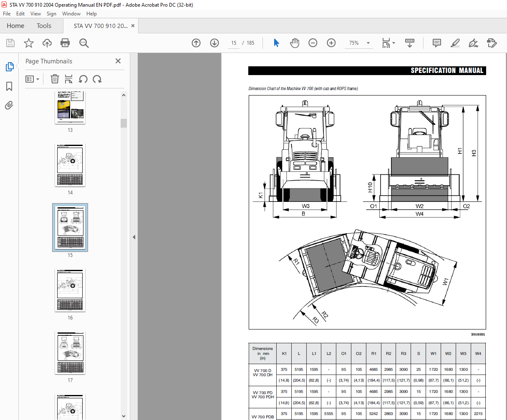Viewport: 507px width, 420px height.
Task: Click the cloud upload icon
Action: click(47, 43)
